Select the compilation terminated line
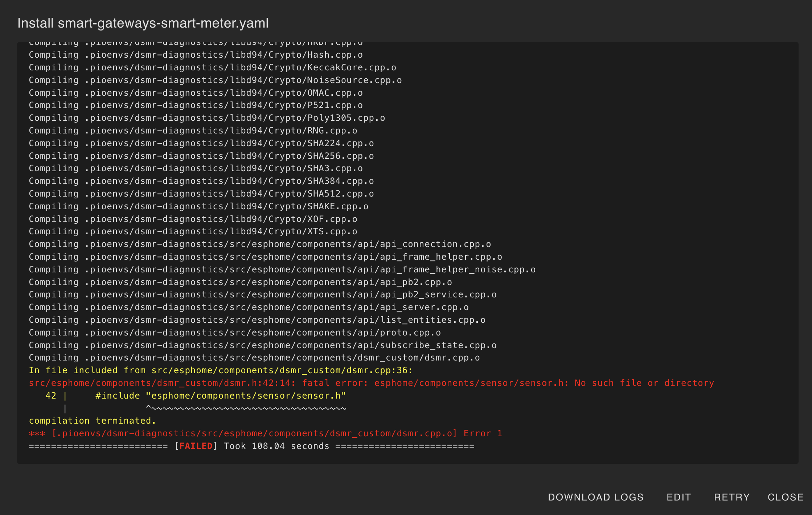 (92, 420)
